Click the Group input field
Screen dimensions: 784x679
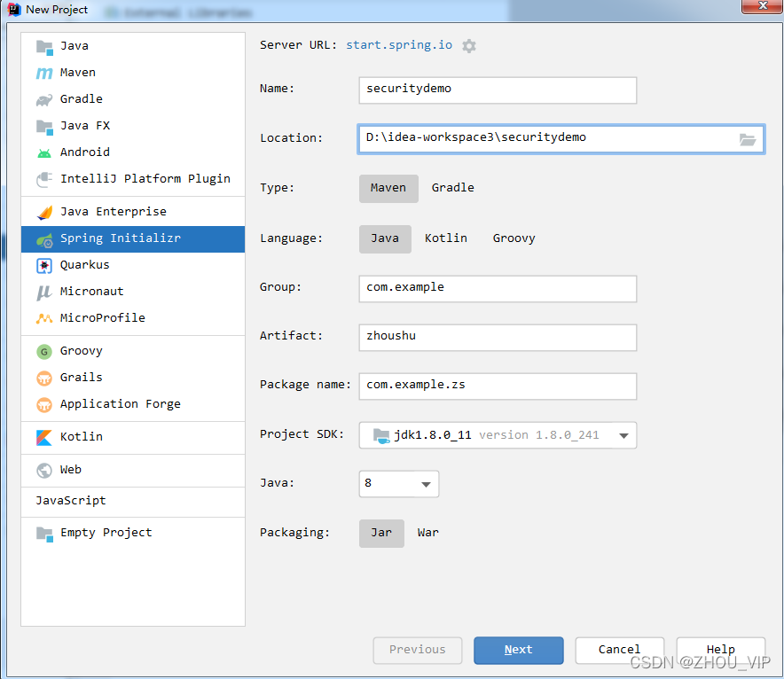(498, 289)
